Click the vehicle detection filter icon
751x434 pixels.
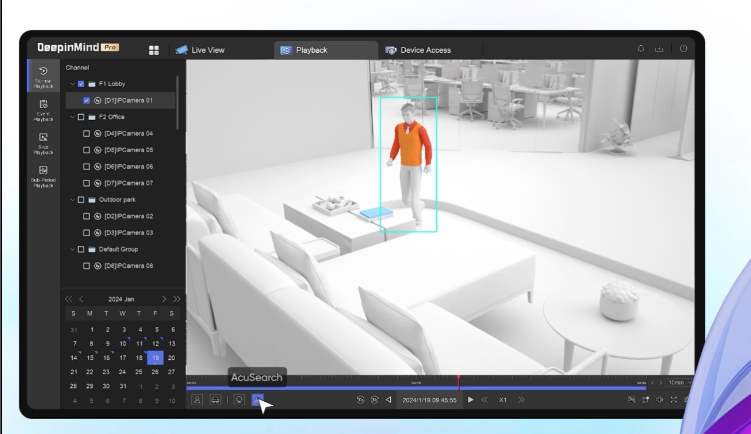[214, 400]
